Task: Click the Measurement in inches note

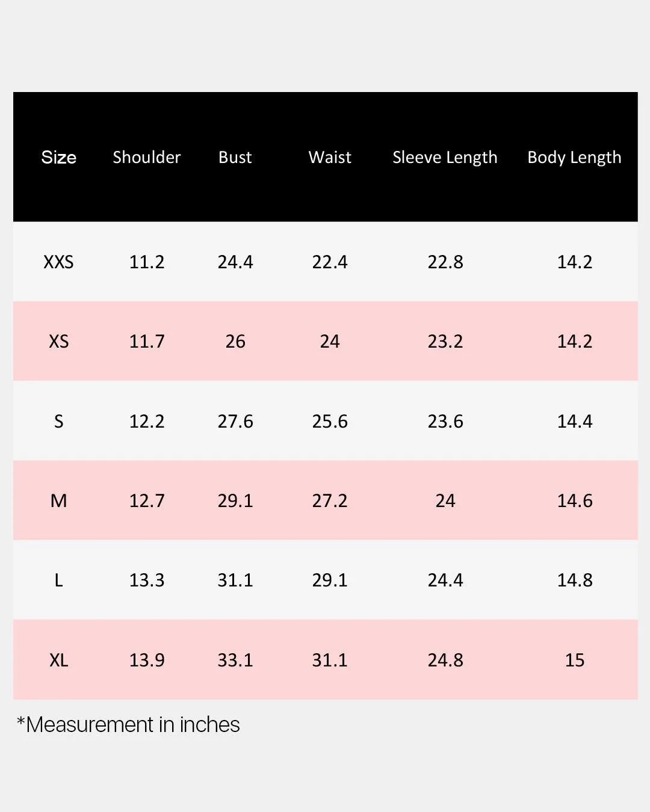Action: point(128,725)
